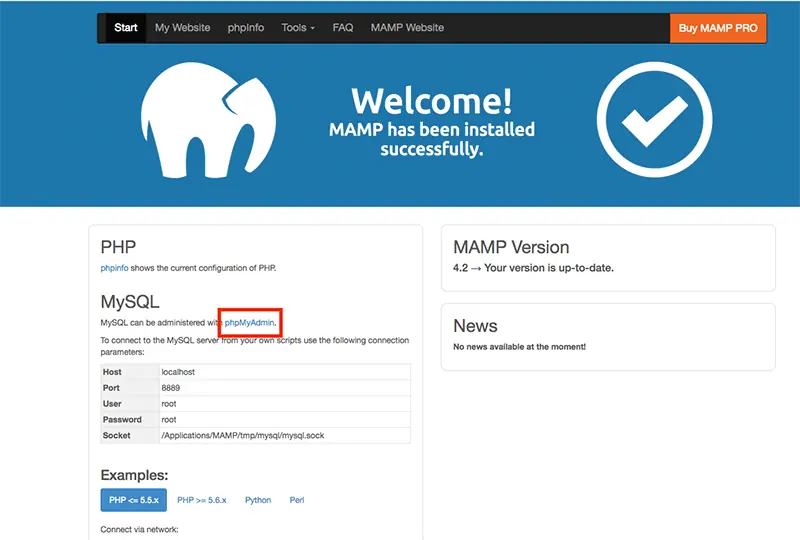Click the Examples: heading

pyautogui.click(x=134, y=475)
